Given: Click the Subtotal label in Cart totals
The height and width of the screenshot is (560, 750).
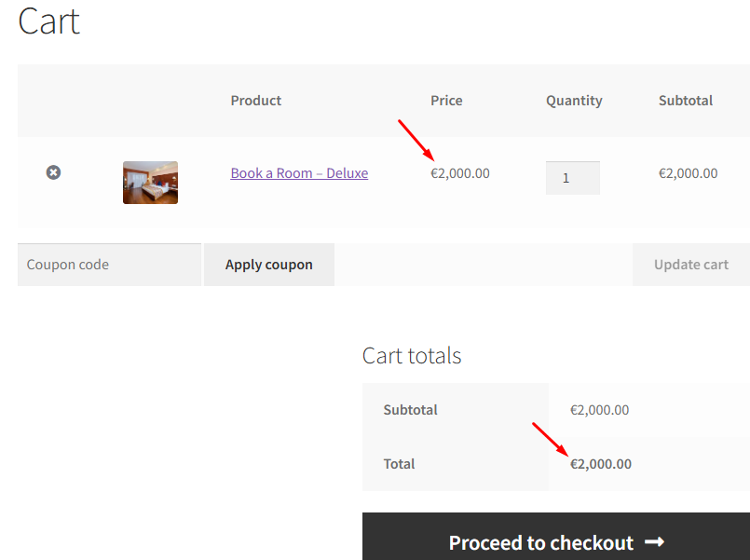Looking at the screenshot, I should 410,410.
